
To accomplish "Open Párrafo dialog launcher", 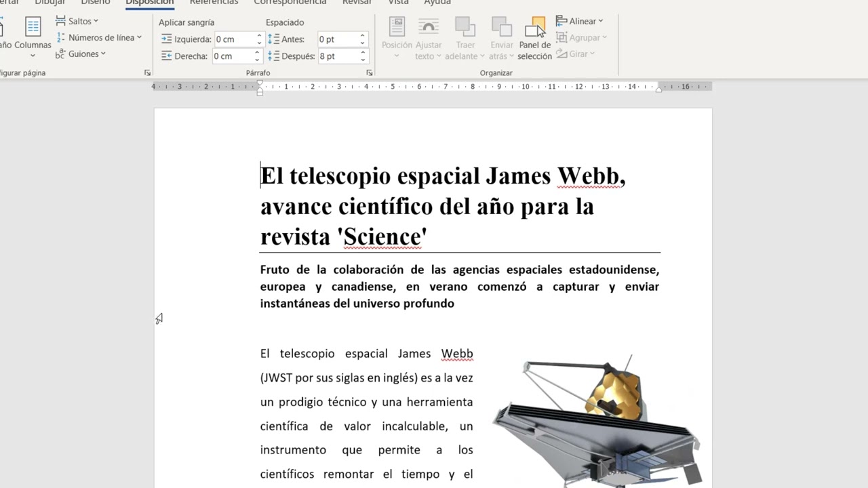I will [x=370, y=73].
